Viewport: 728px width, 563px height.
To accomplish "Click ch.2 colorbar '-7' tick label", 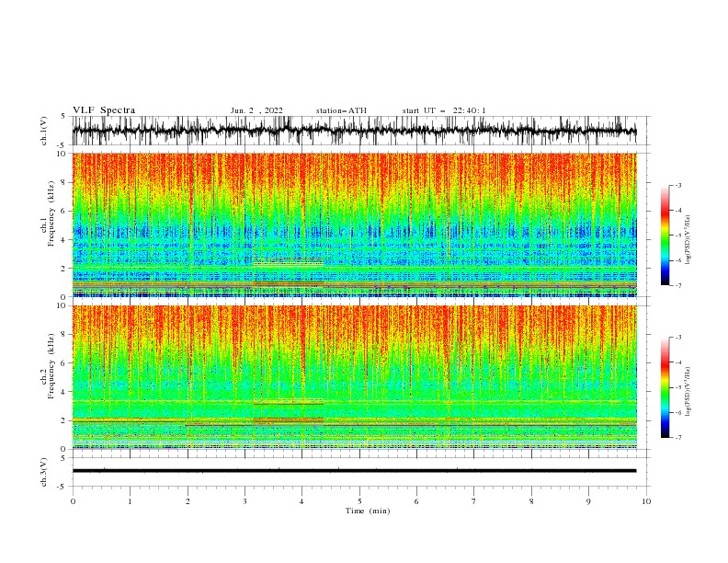I will (677, 438).
